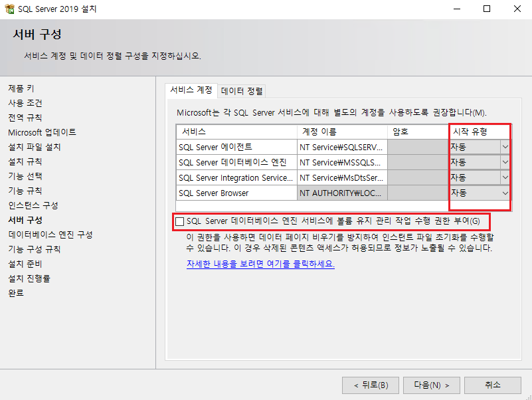Viewport: 532px width, 400px height.
Task: Select SQL Server 데이터베이스 엔진 service cell
Action: click(236, 162)
